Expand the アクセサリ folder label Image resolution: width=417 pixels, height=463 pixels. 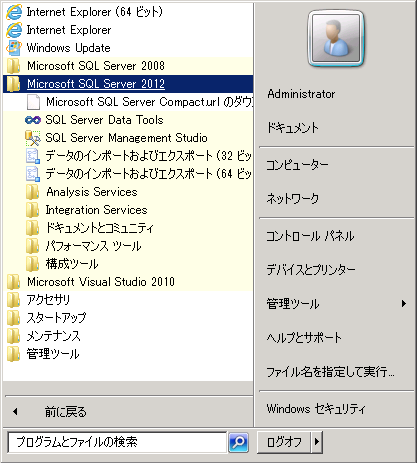(48, 300)
